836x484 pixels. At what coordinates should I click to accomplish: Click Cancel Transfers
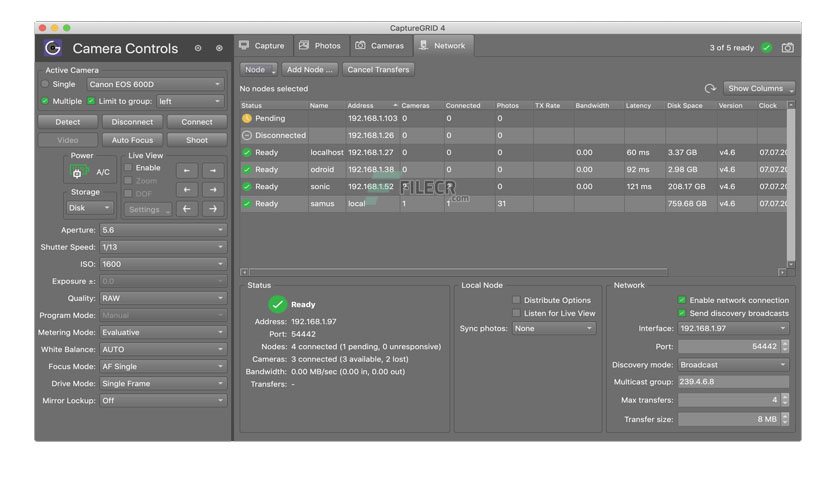pos(378,70)
